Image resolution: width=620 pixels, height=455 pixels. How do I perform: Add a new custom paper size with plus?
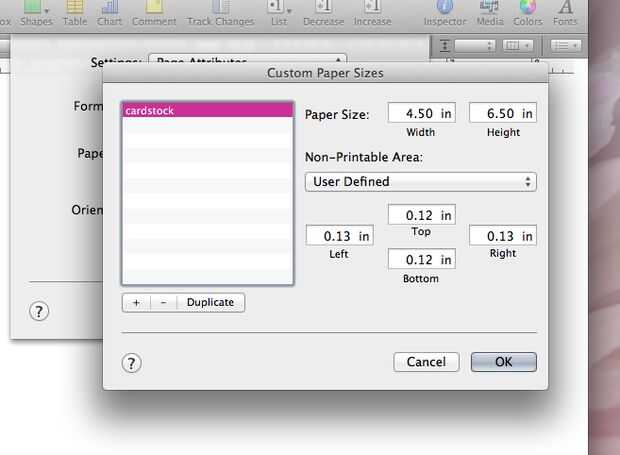click(x=136, y=303)
